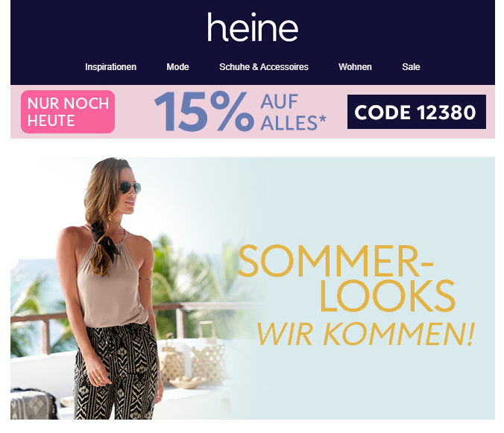Click the pink Nur noch heute badge

(x=68, y=112)
